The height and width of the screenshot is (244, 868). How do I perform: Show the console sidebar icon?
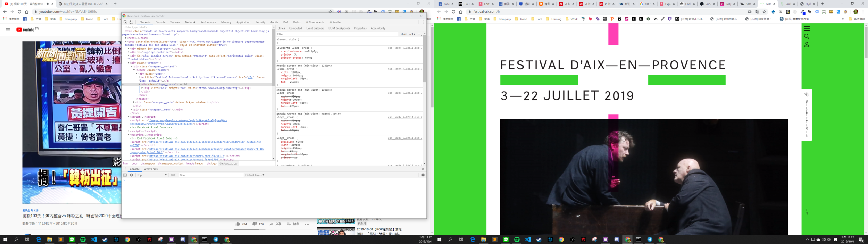pos(125,175)
